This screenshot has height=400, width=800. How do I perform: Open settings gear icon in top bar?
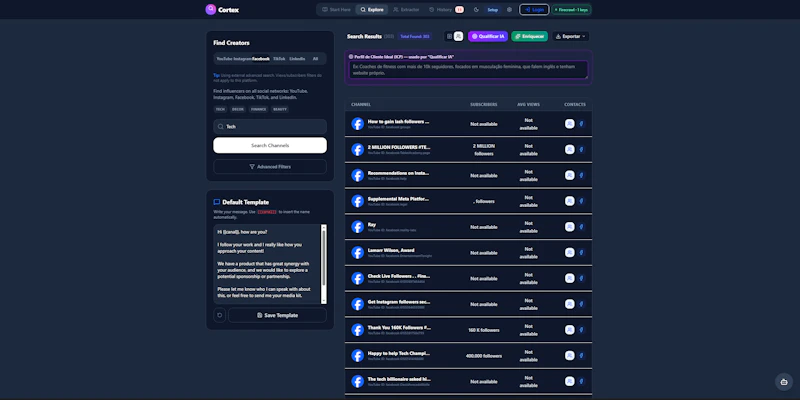pos(509,10)
